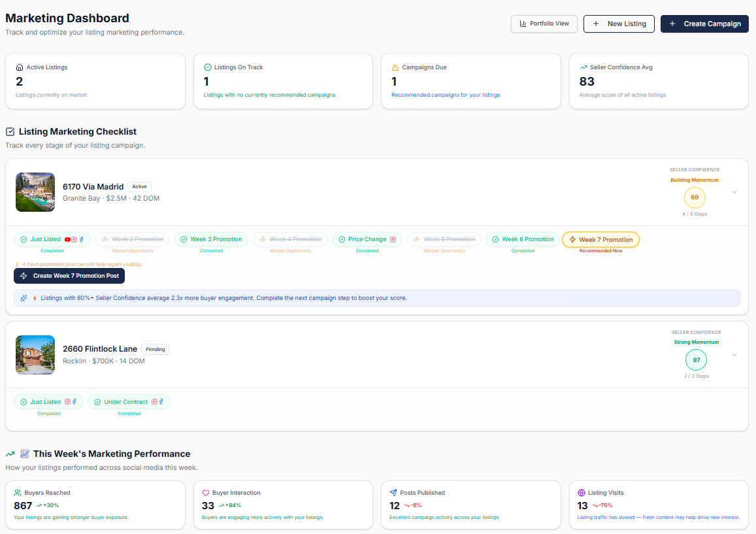
Task: Click the paper plane icon beside Posts Published
Action: click(x=393, y=493)
